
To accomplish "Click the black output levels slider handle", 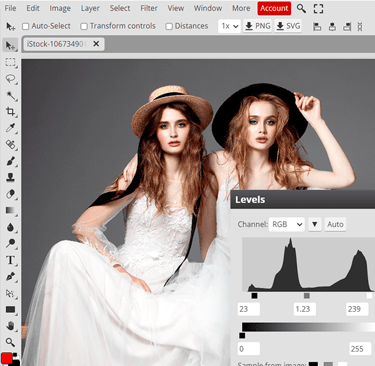I will point(242,335).
